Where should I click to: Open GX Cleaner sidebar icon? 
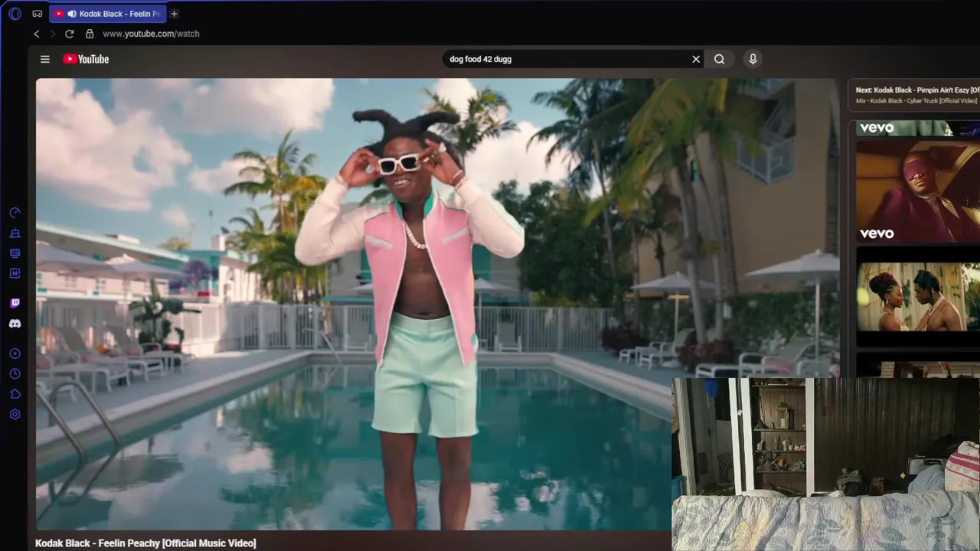click(x=15, y=233)
